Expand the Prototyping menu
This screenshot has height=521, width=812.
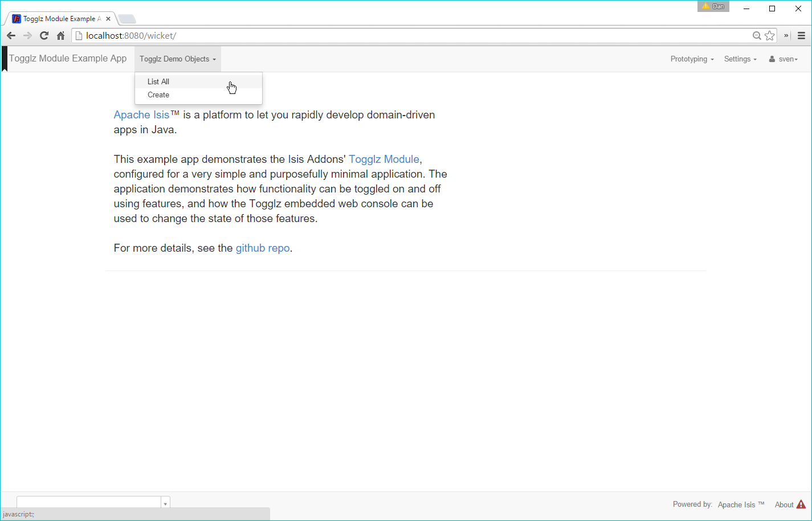click(692, 59)
